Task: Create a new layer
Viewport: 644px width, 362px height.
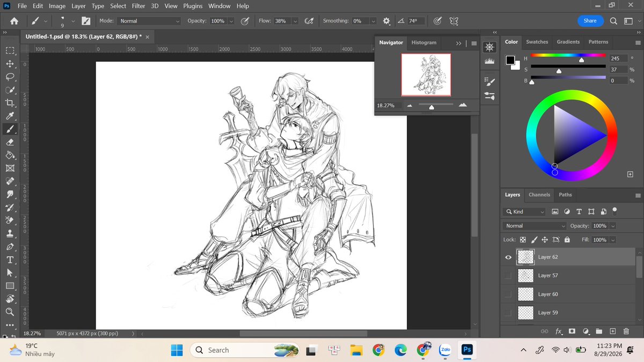Action: pos(612,331)
